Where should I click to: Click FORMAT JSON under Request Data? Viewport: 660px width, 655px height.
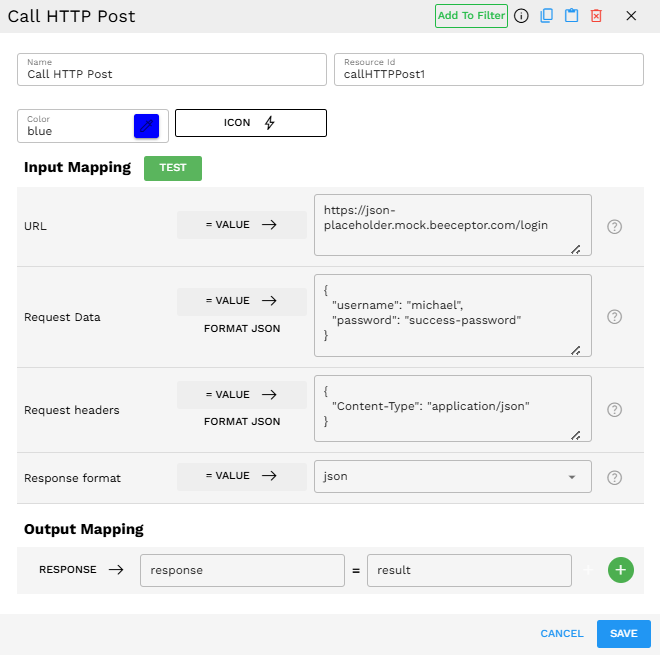(x=241, y=328)
